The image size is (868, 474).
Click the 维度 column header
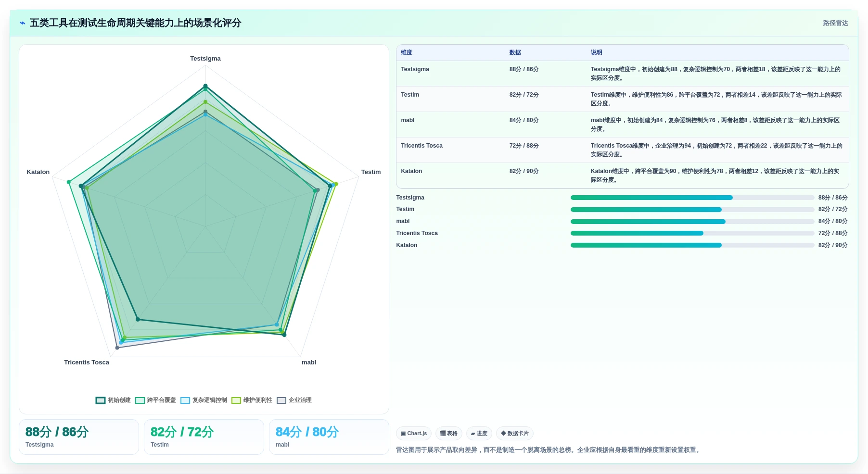pyautogui.click(x=407, y=52)
